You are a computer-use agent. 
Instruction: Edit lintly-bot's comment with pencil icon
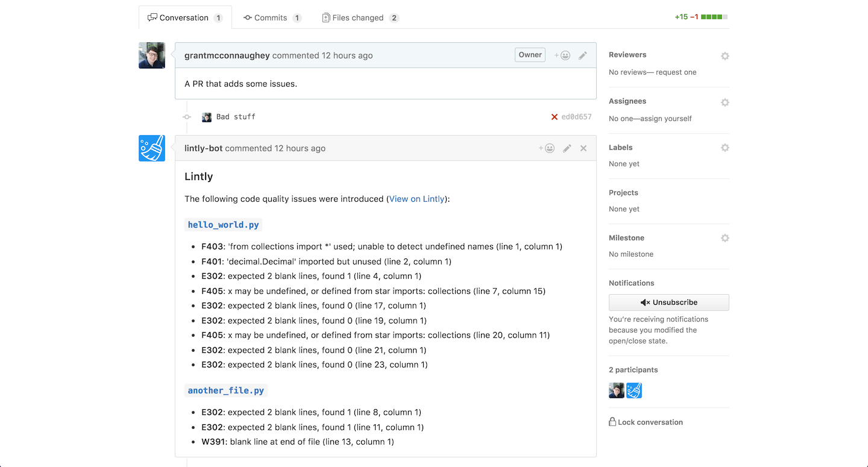click(x=567, y=148)
